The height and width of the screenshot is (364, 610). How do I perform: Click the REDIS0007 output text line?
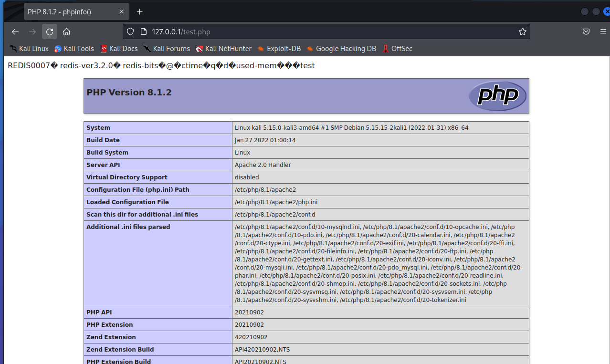coord(161,65)
